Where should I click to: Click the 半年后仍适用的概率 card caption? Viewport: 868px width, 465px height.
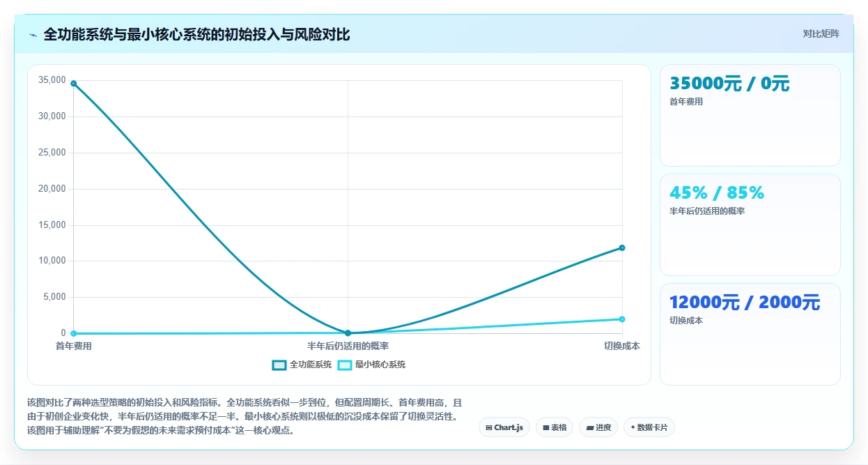coord(707,211)
